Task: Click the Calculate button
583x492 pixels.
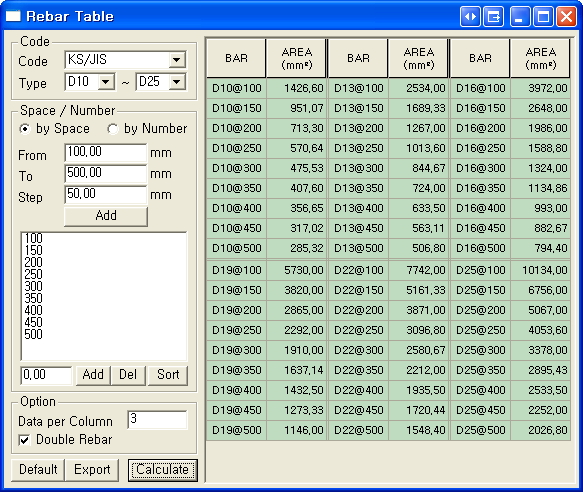Action: 162,470
